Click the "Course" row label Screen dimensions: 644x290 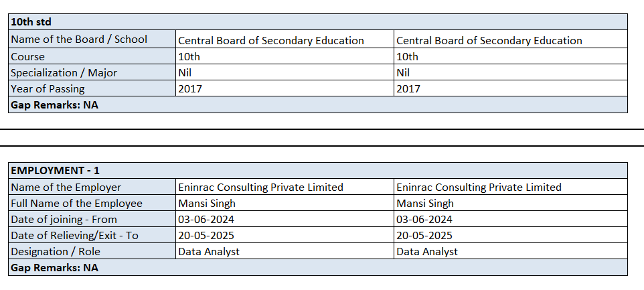pos(28,56)
